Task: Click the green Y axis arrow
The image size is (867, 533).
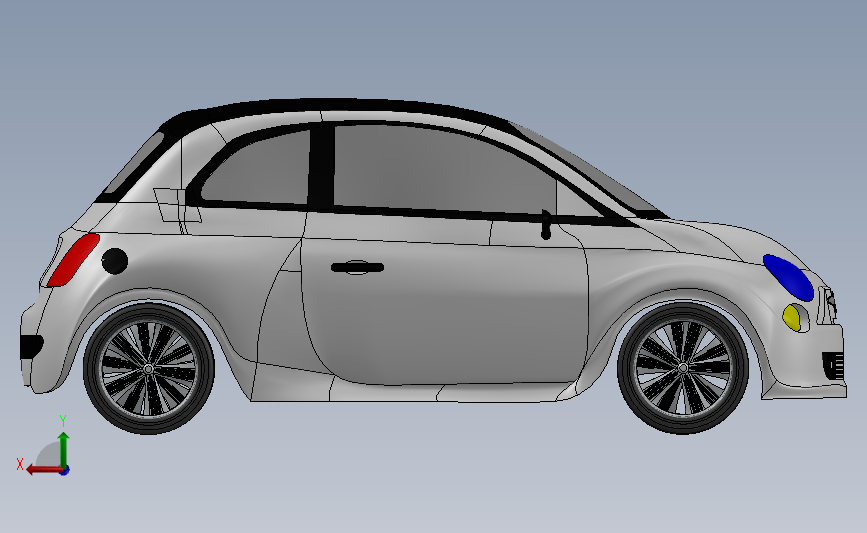Action: [x=63, y=450]
